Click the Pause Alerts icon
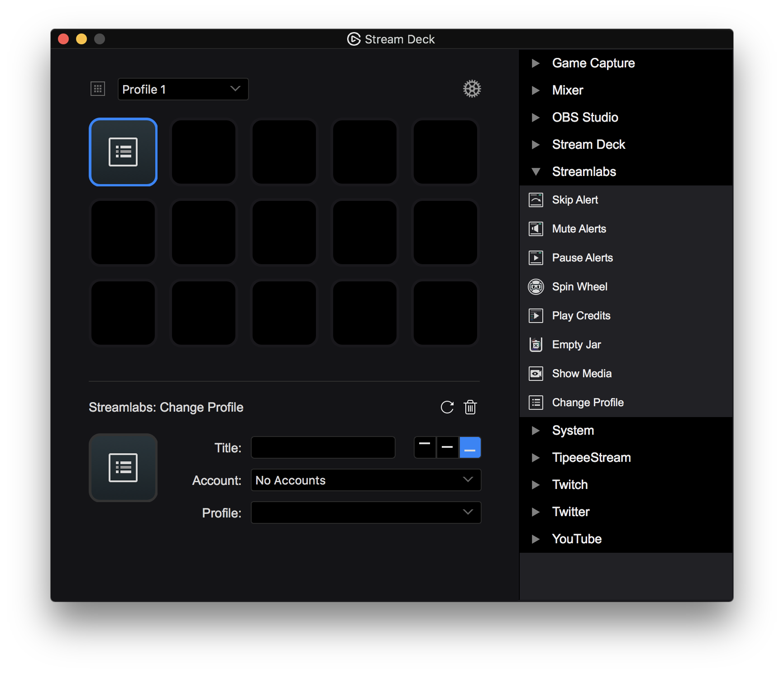784x674 pixels. (x=536, y=257)
